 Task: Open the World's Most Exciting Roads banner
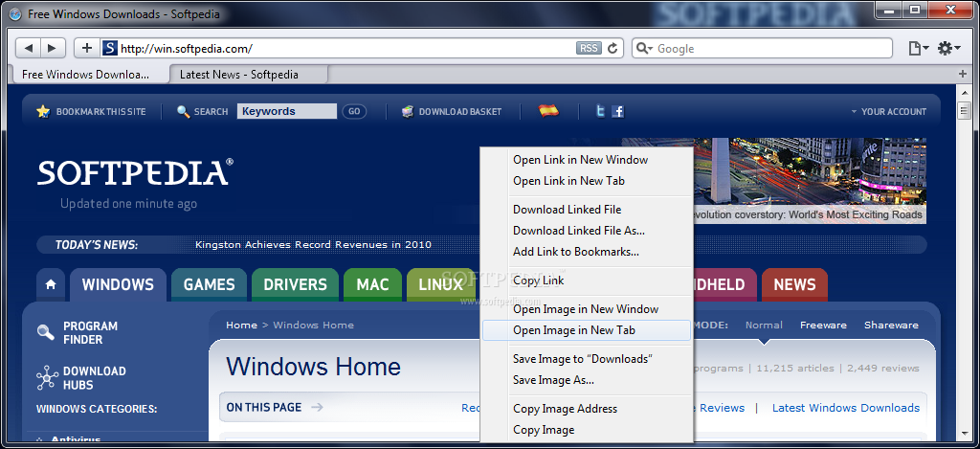[x=809, y=181]
